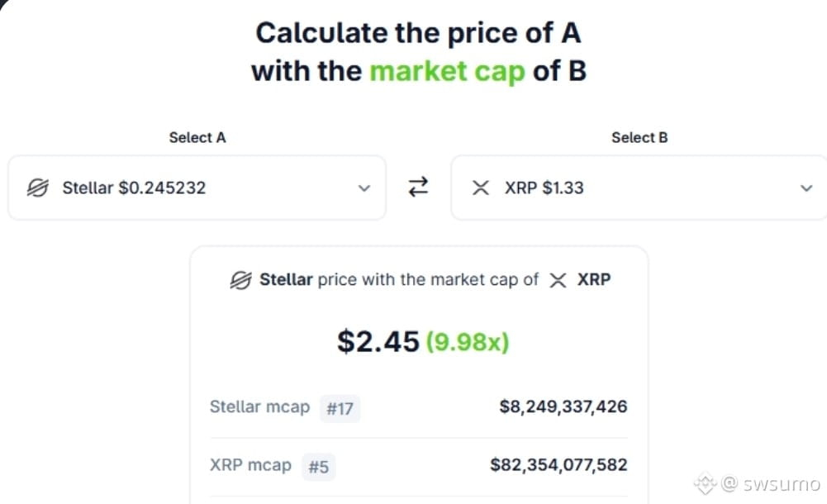This screenshot has height=504, width=827.
Task: Expand the Select A chevron arrow
Action: [364, 188]
